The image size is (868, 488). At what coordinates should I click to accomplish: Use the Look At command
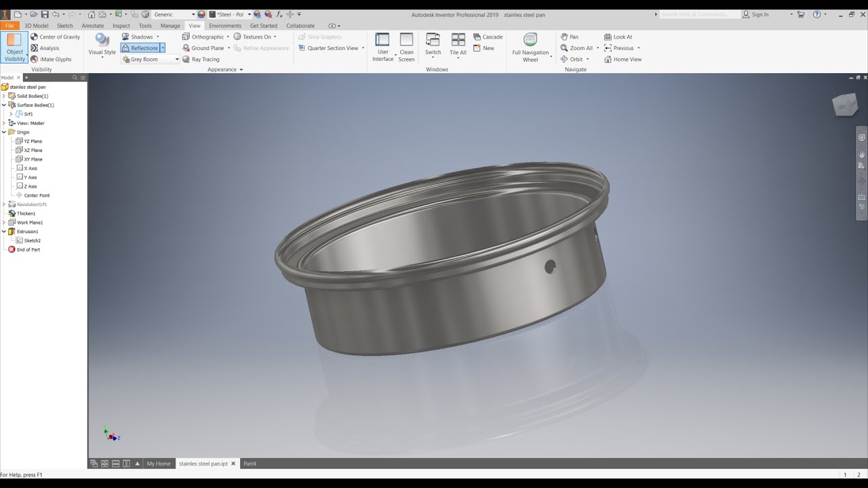click(x=618, y=37)
